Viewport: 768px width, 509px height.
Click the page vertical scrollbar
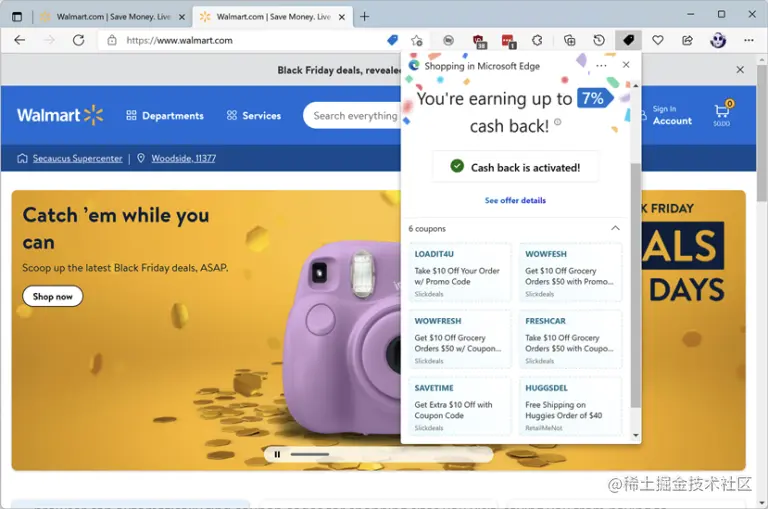[x=762, y=133]
